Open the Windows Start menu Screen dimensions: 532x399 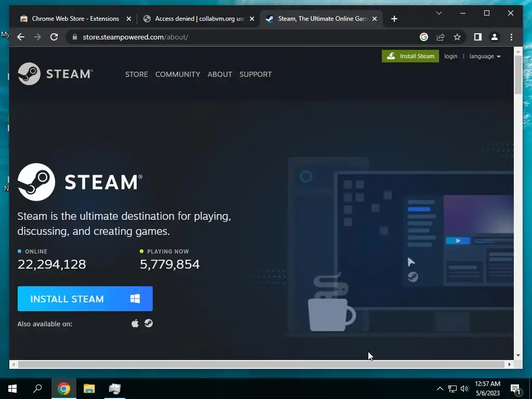click(12, 389)
